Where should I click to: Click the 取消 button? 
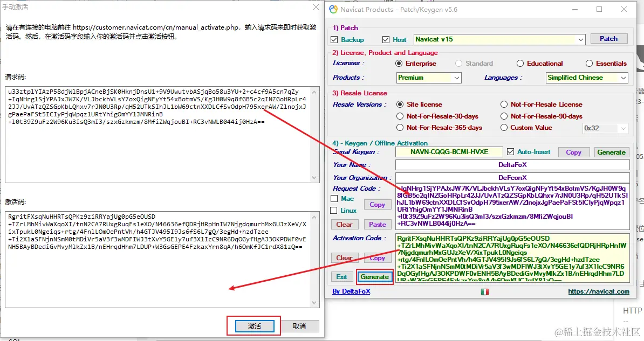pyautogui.click(x=299, y=326)
